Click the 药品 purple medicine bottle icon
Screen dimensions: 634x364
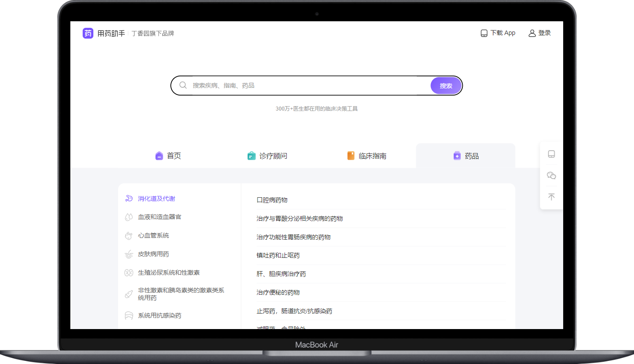click(x=457, y=156)
